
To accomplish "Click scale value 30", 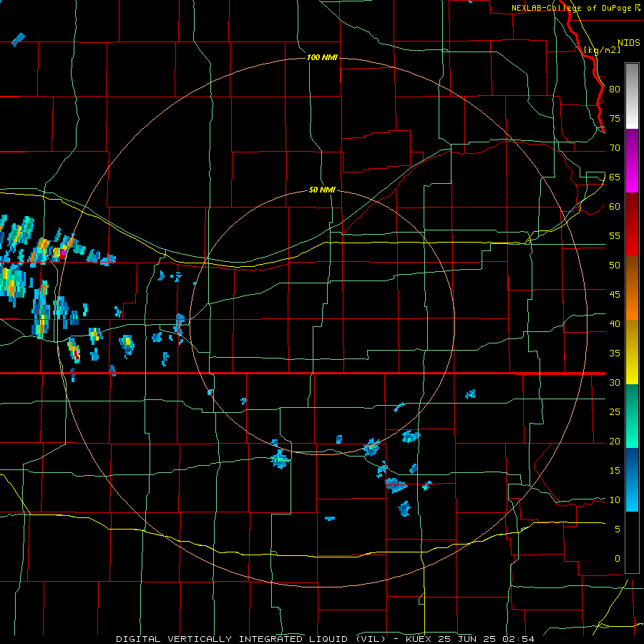I will pos(615,382).
